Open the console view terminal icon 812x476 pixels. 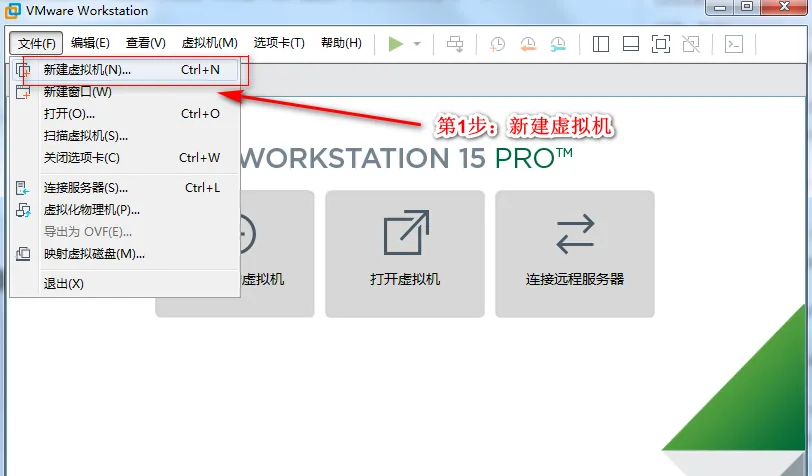734,44
